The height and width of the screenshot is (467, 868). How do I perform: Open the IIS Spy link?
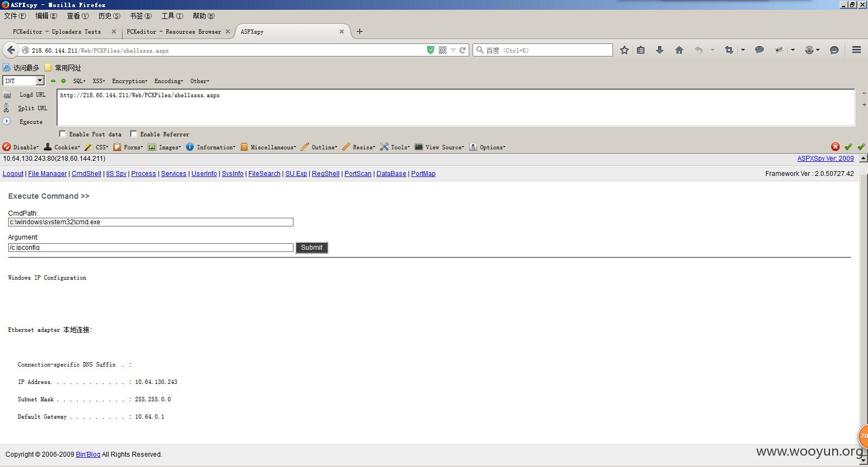click(x=116, y=174)
